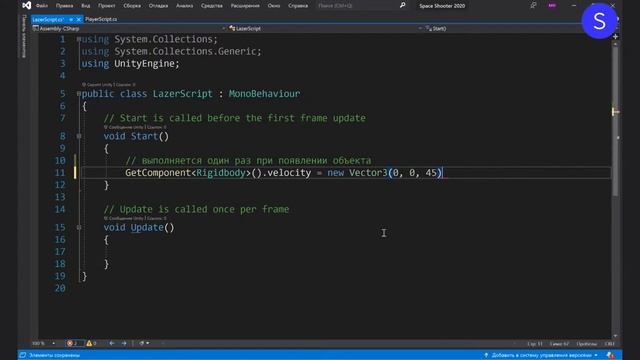Open the LazerScript class dropdown
This screenshot has width=640, height=360.
(x=325, y=29)
